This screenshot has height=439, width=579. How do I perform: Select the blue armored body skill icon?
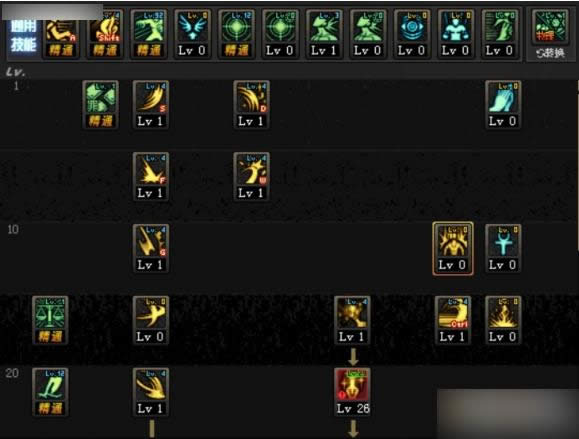[x=456, y=34]
